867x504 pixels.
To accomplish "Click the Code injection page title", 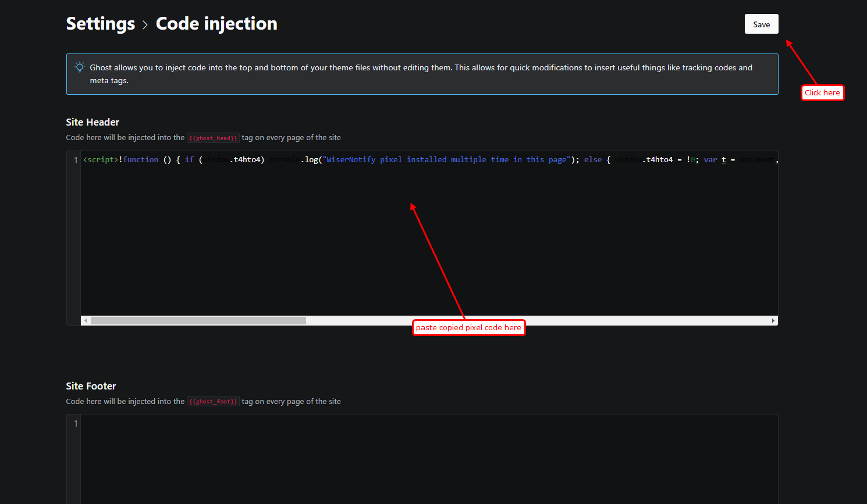I will [x=216, y=24].
